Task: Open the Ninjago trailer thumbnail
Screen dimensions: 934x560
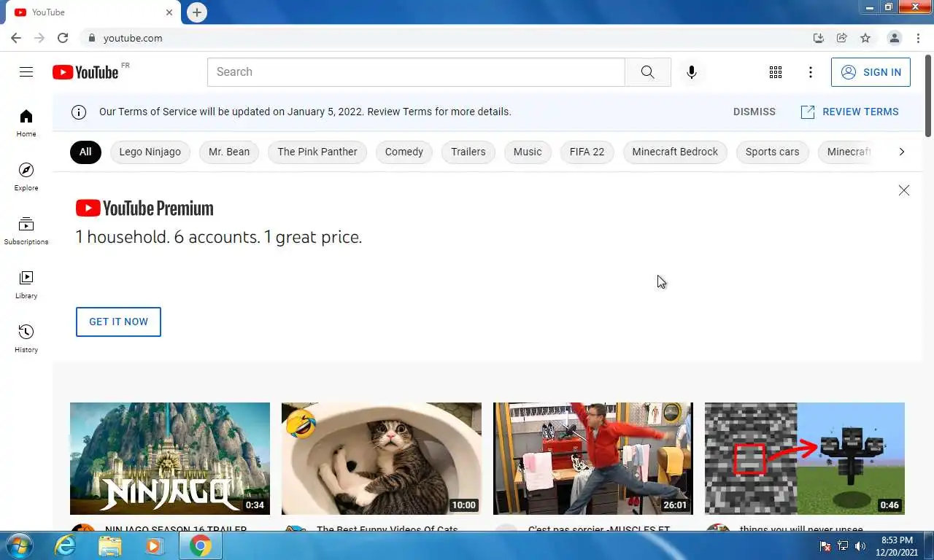Action: (x=170, y=459)
